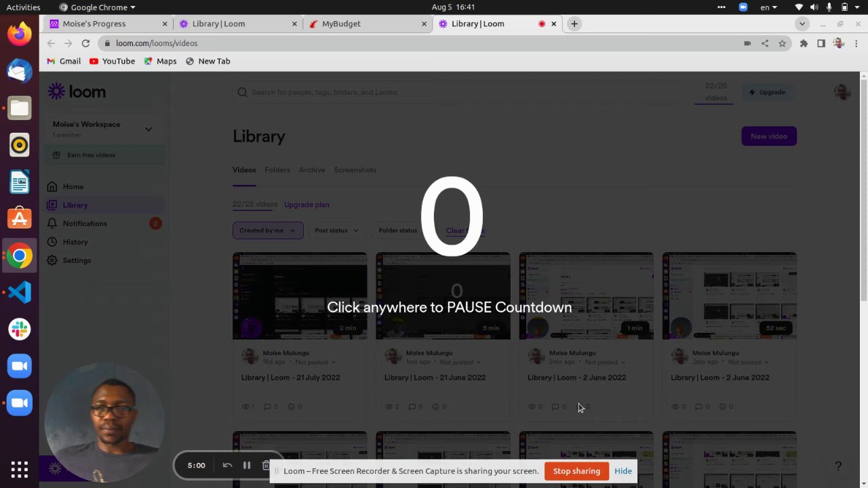Viewport: 868px width, 488px height.
Task: Open the Firefox dock icon
Action: 20,34
